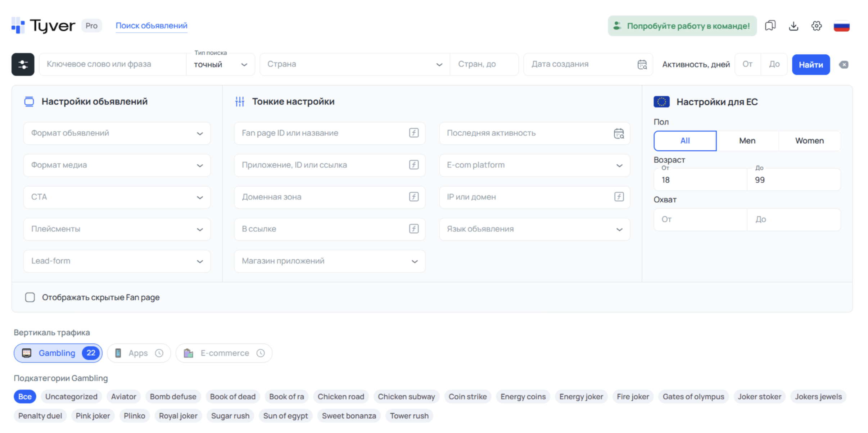The height and width of the screenshot is (433, 868).
Task: Toggle the Gates of olympus chip
Action: pos(693,396)
